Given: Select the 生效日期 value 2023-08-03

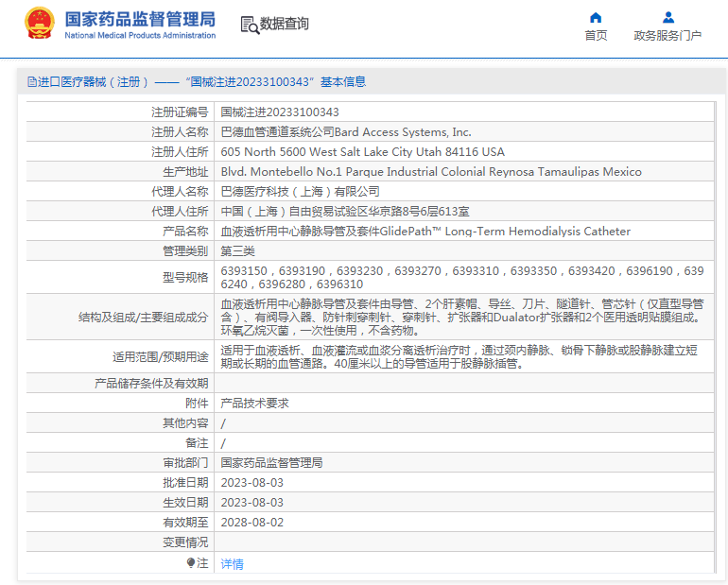Looking at the screenshot, I should click(x=252, y=503).
